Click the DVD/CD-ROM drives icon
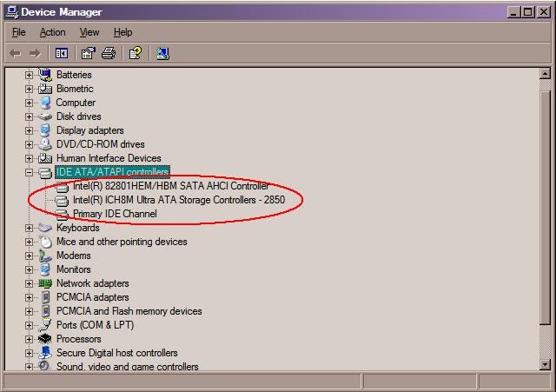Image resolution: width=556 pixels, height=392 pixels. pyautogui.click(x=45, y=144)
